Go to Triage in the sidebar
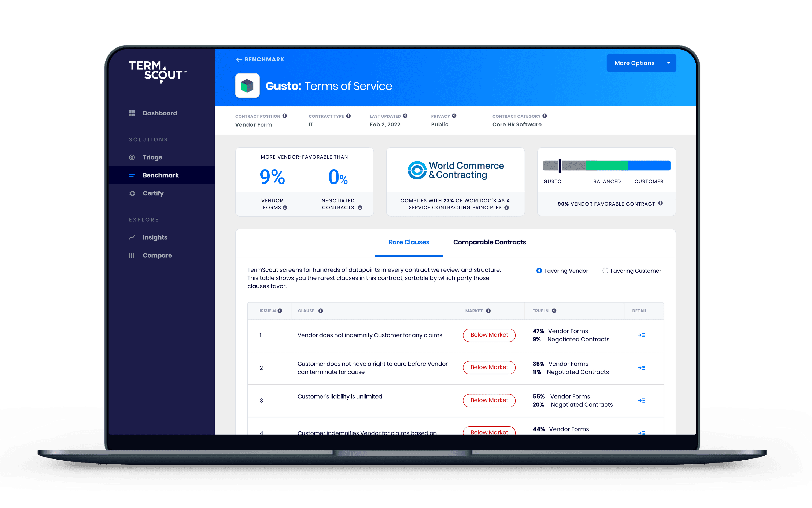 point(152,157)
